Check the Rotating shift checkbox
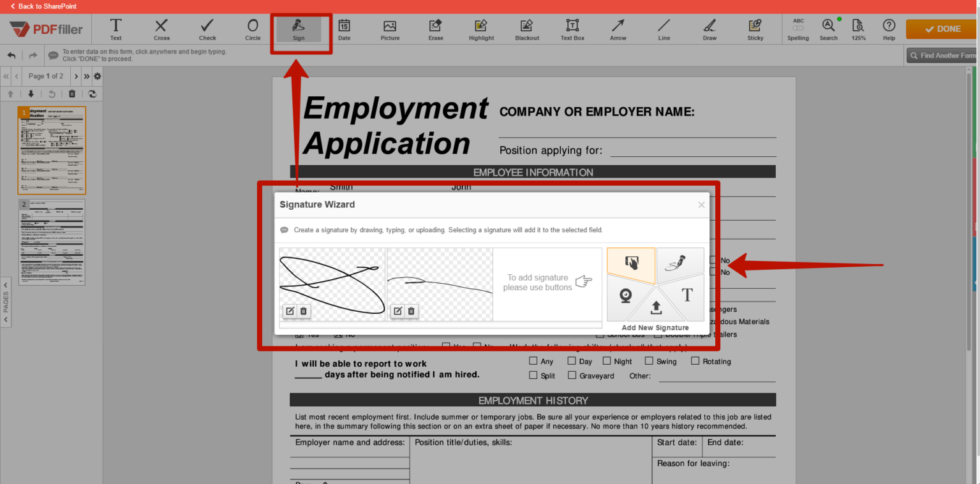The height and width of the screenshot is (484, 980). point(694,360)
